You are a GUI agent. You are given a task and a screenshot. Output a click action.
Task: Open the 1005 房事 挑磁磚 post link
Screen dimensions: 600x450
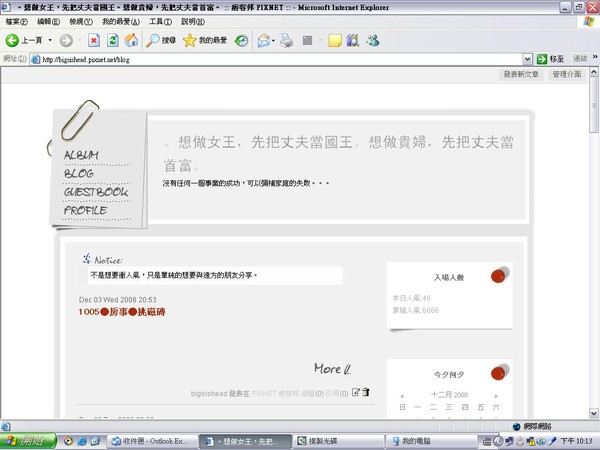click(121, 312)
